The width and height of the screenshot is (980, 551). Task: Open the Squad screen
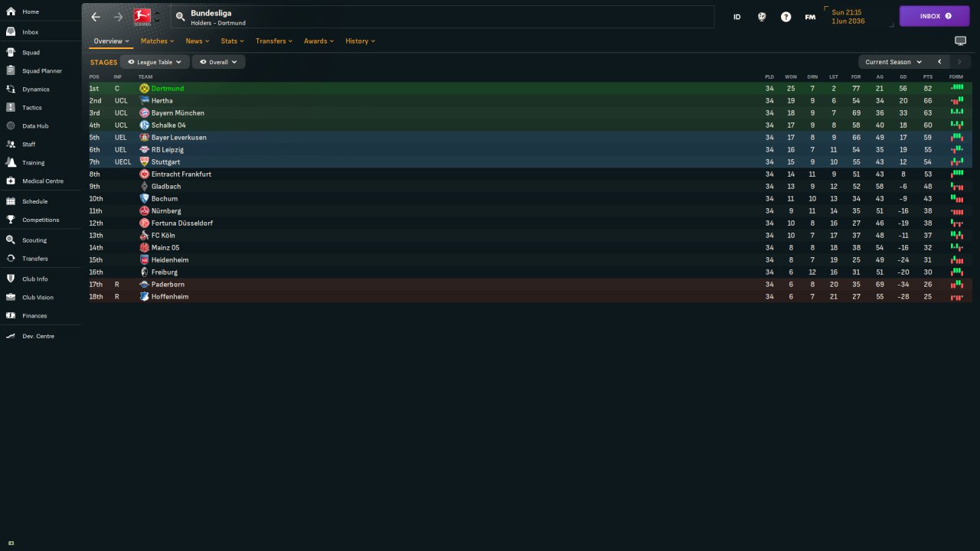point(31,53)
